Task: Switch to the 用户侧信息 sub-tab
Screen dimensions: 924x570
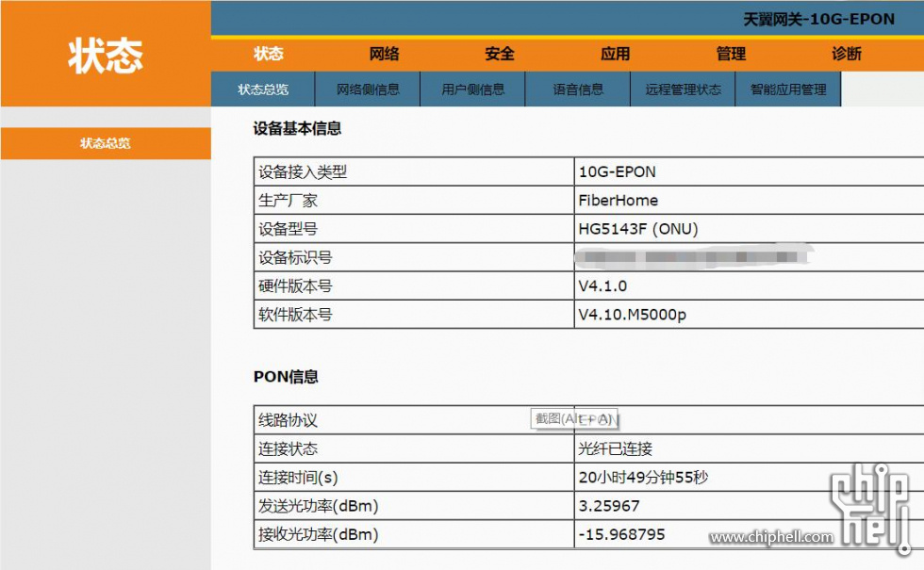Action: 472,90
